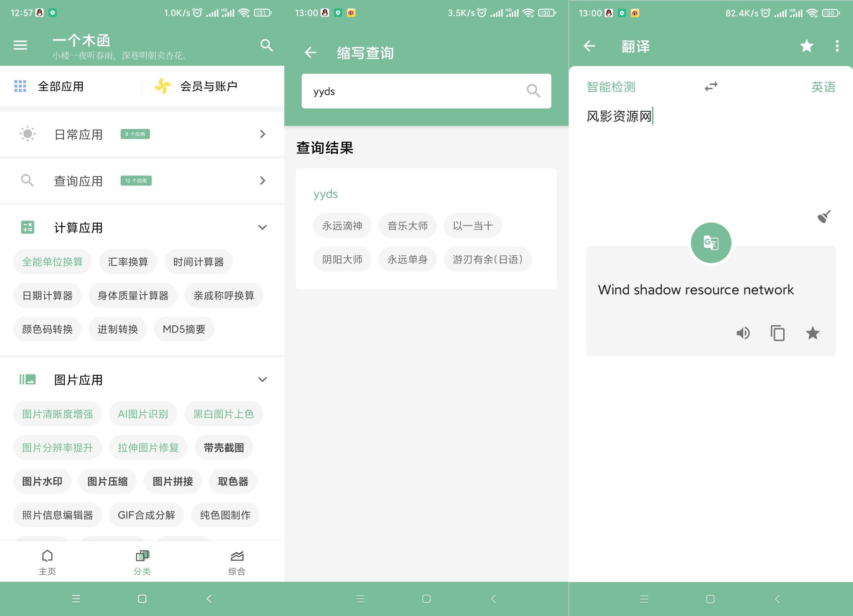Screen dimensions: 853x616
Task: Open 照片信息编辑器 tool
Action: [57, 515]
